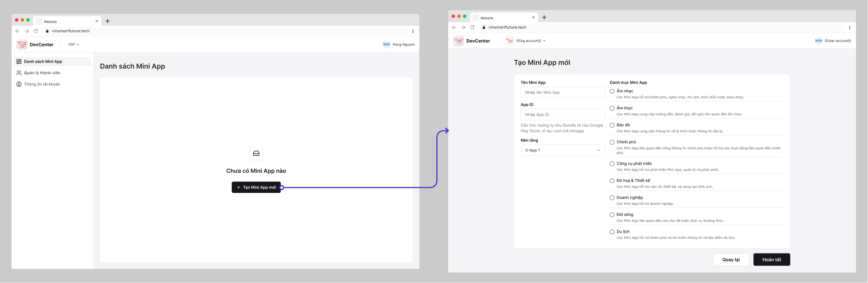The image size is (868, 283).
Task: Open new tab in right browser window
Action: [544, 18]
